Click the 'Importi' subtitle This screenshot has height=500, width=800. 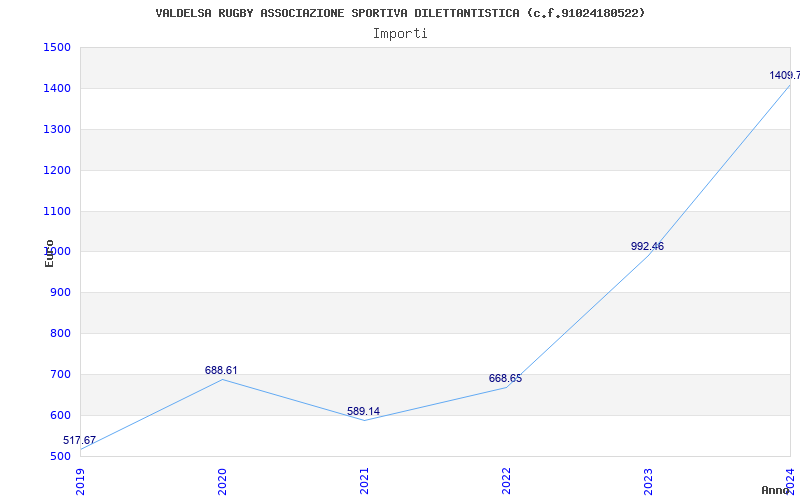pyautogui.click(x=400, y=34)
